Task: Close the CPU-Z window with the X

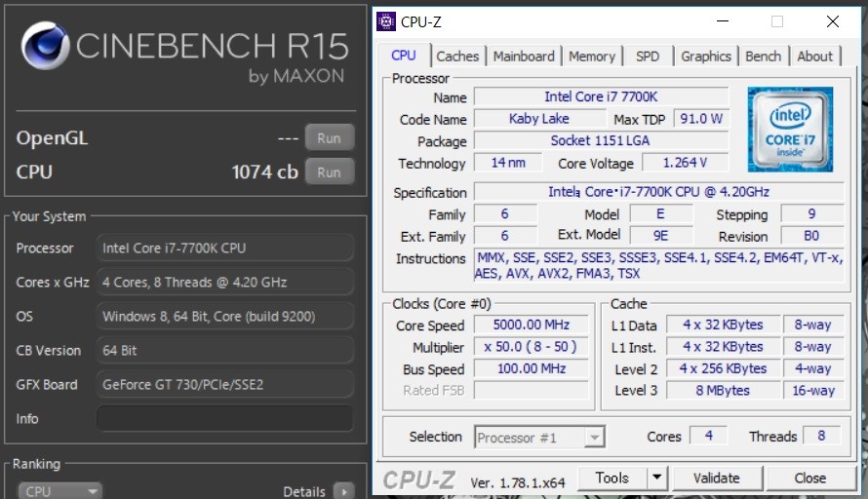Action: [833, 21]
